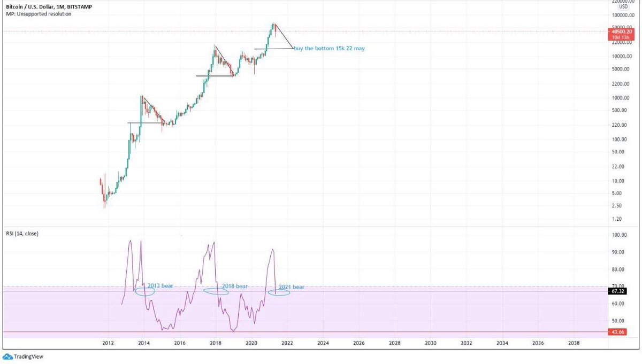
Task: Click the 2022 label on time axis
Action: (x=287, y=343)
